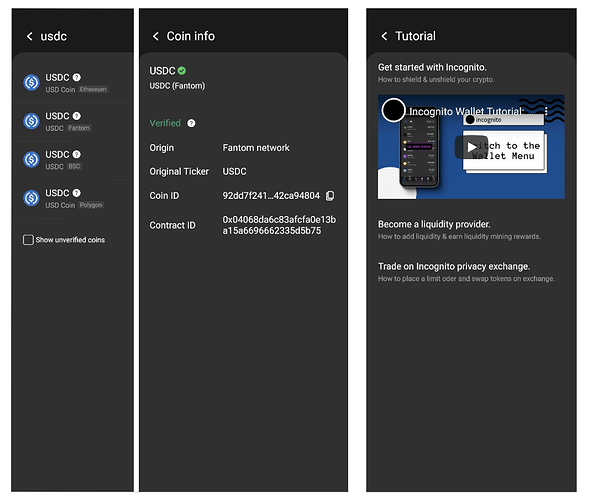This screenshot has width=593, height=500.
Task: Select USD Coin on Polygon row
Action: pyautogui.click(x=73, y=199)
